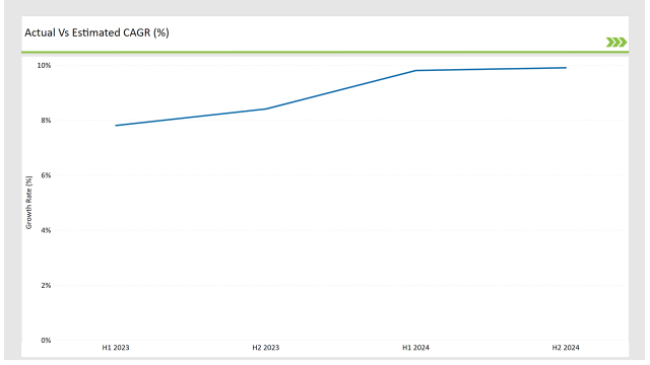Select the 'H2 2024' x-axis label
Viewport: 650px width, 365px height.
[x=566, y=348]
